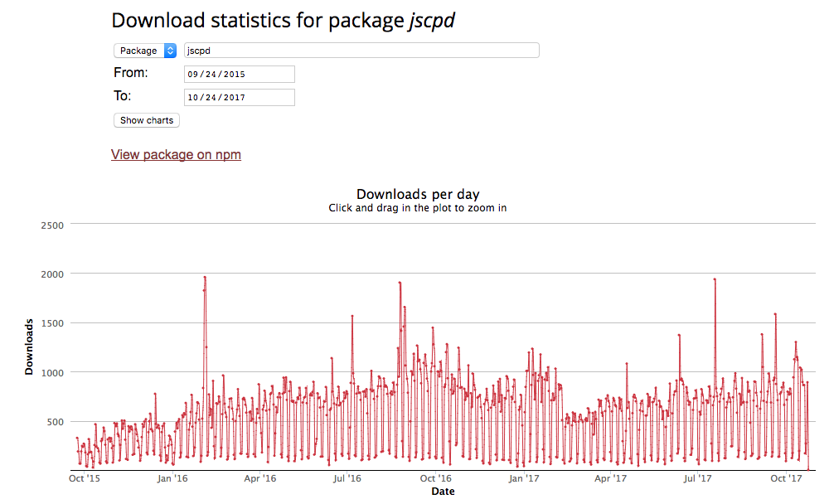Click the Oct '17 x-axis label

(786, 478)
